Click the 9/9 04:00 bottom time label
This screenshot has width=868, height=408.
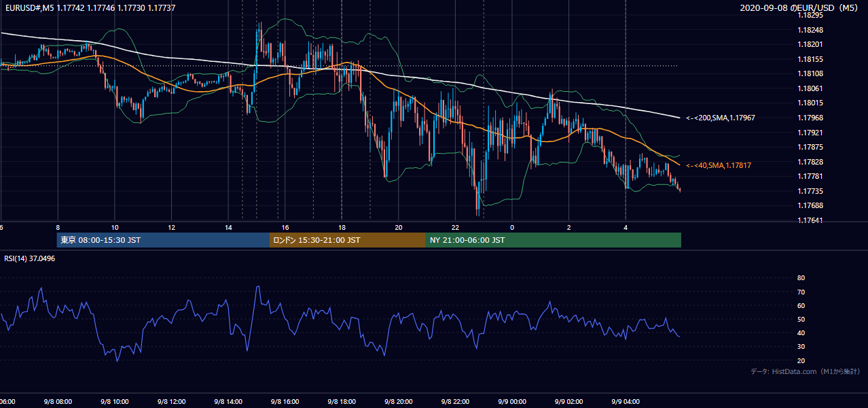pos(625,402)
